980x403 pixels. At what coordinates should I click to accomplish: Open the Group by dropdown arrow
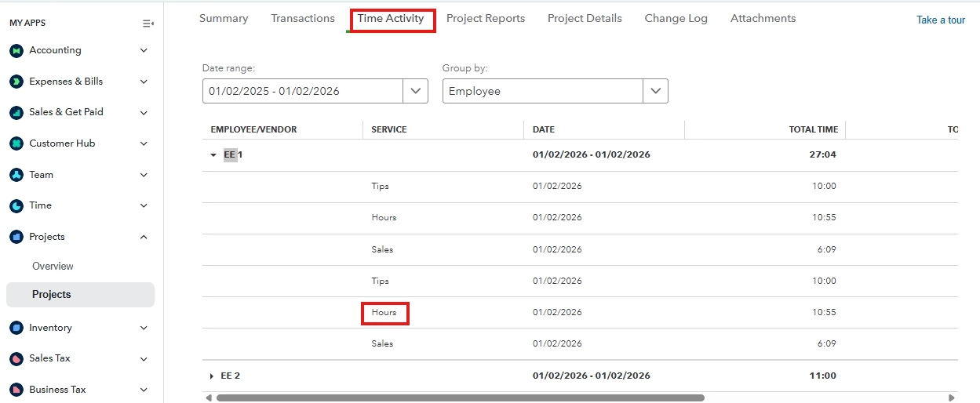[x=655, y=91]
